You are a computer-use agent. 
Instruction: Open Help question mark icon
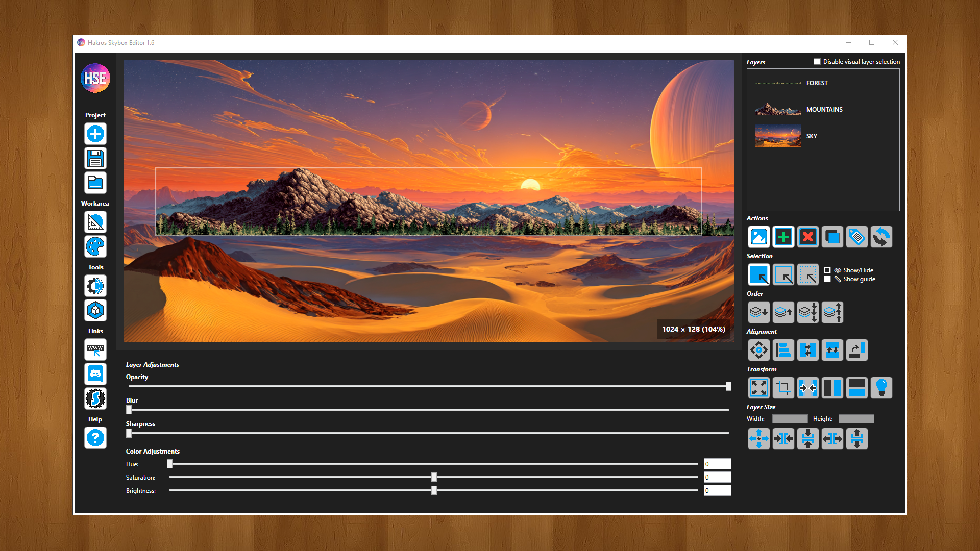pyautogui.click(x=95, y=438)
